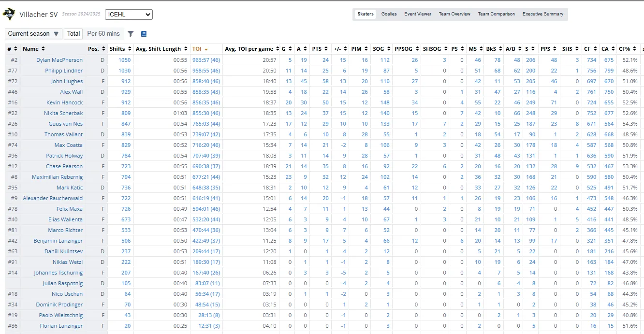Go to the Team Comparison tab

click(496, 14)
